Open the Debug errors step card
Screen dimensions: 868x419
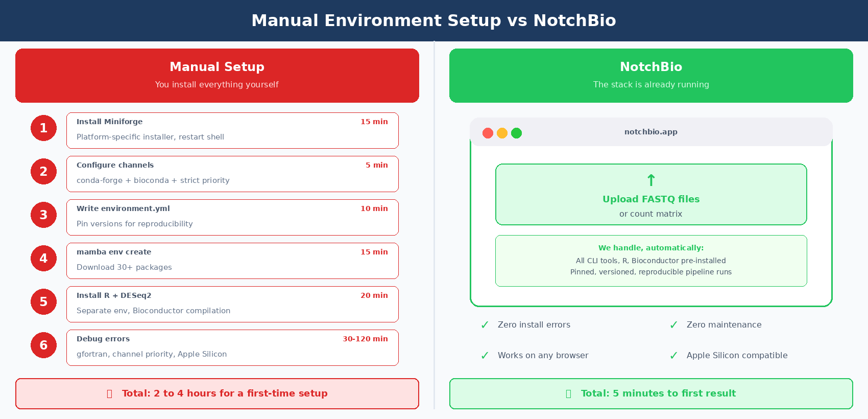[x=232, y=347]
